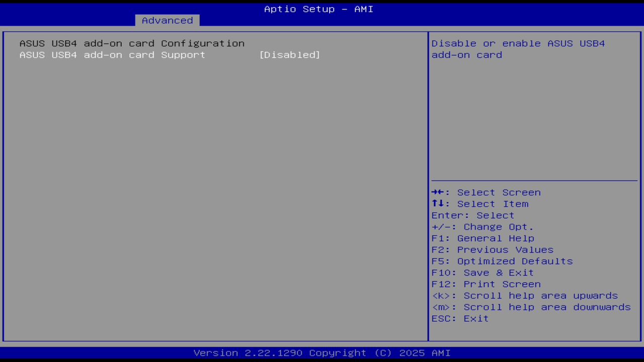This screenshot has width=644, height=362.
Task: Select the Advanced tab
Action: (167, 20)
